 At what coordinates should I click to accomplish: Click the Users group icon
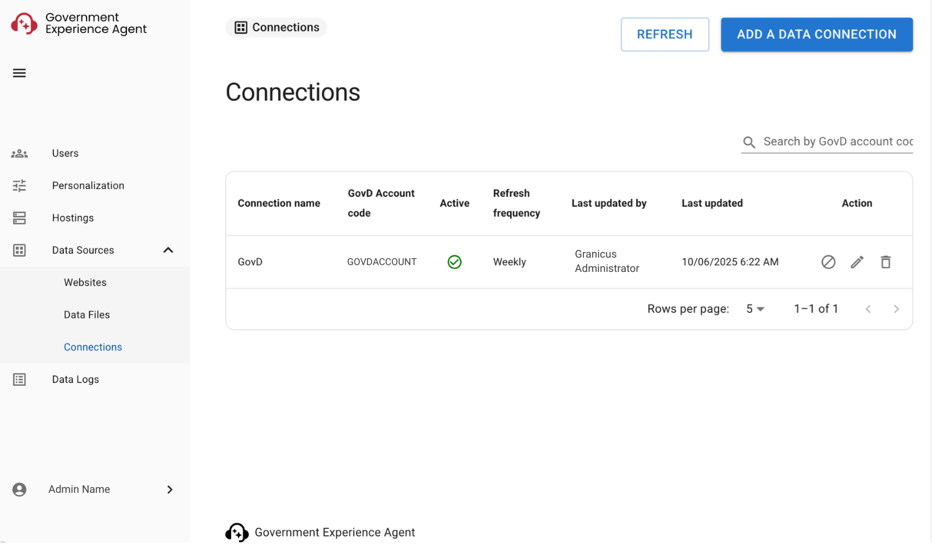(19, 153)
